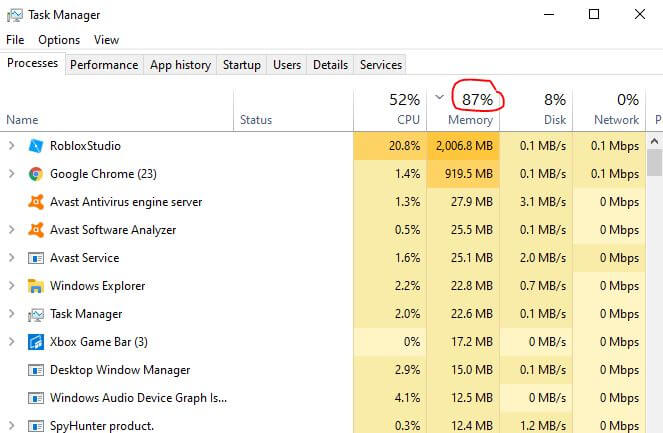
Task: Expand the Avast Service group
Action: [11, 258]
